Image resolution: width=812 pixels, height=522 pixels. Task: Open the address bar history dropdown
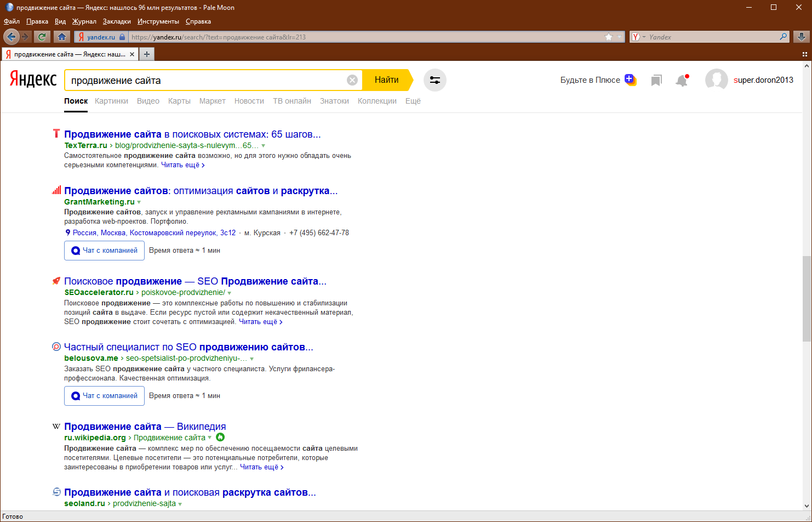click(620, 37)
